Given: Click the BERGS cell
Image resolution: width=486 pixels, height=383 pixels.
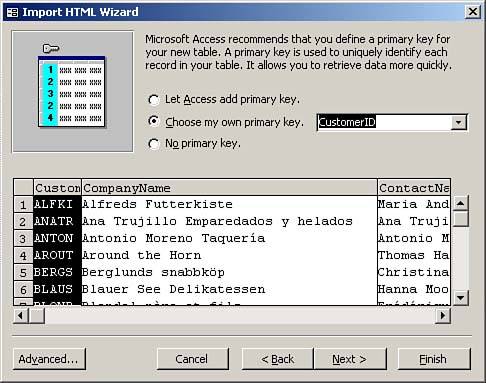Looking at the screenshot, I should coord(57,272).
